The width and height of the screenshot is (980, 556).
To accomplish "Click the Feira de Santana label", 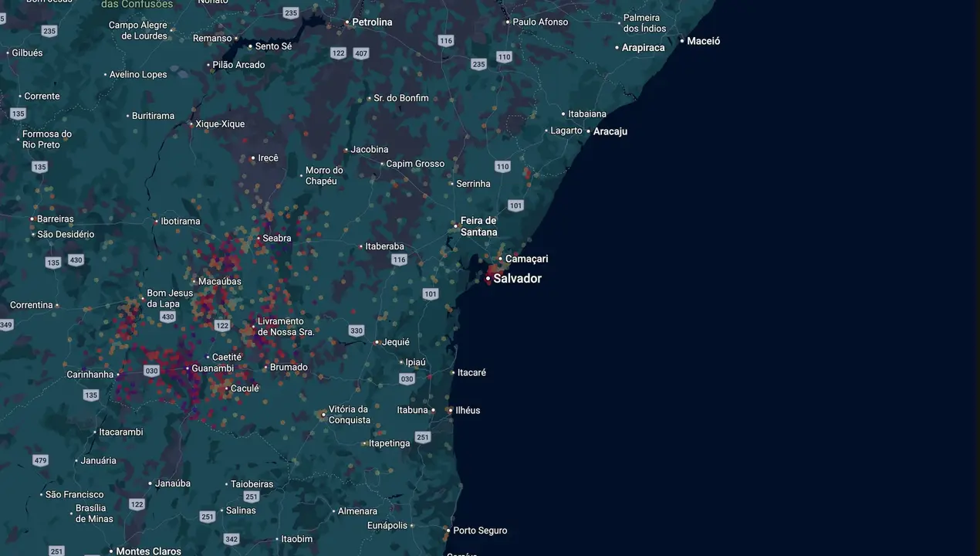I will 478,226.
